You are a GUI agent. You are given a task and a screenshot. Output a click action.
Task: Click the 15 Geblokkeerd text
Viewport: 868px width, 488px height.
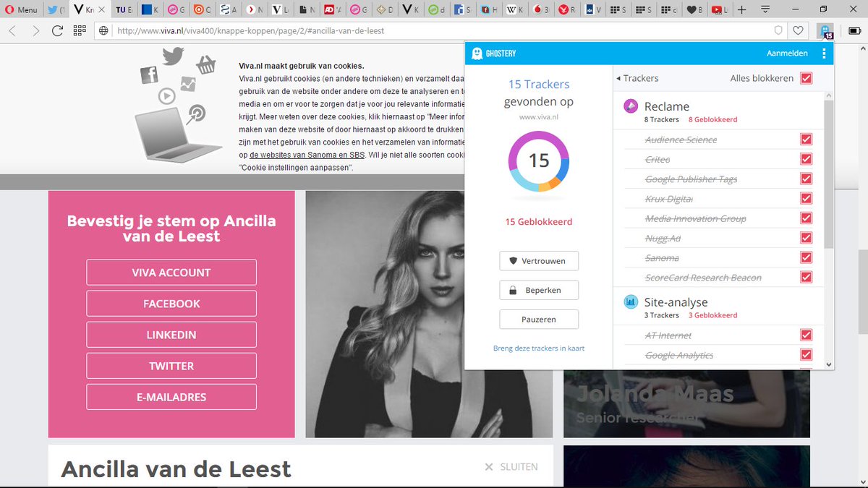tap(539, 222)
